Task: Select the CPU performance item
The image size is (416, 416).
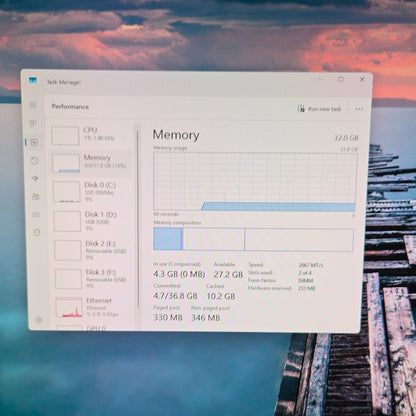Action: pyautogui.click(x=91, y=135)
